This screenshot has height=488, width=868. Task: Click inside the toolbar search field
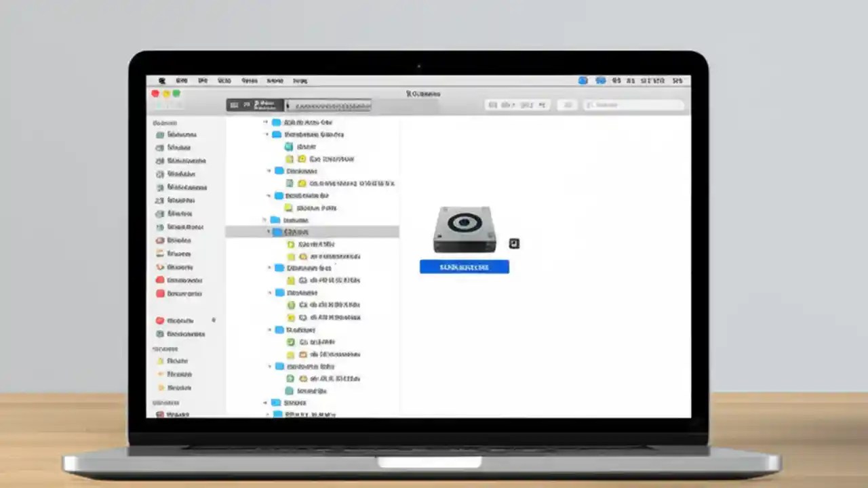pyautogui.click(x=634, y=105)
